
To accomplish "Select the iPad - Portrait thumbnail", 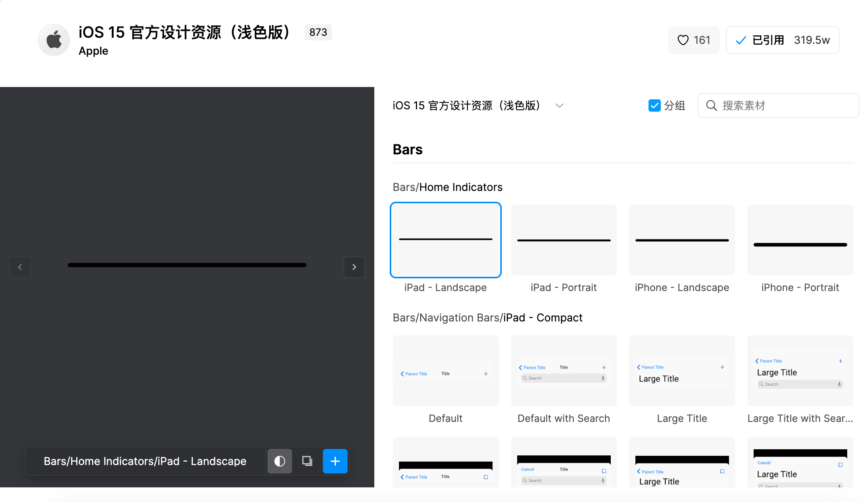I will pyautogui.click(x=564, y=240).
